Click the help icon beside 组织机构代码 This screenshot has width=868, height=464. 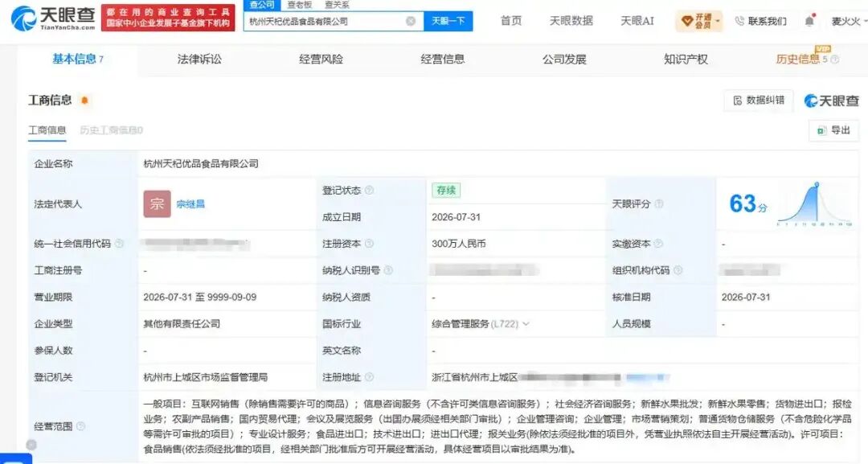[678, 270]
